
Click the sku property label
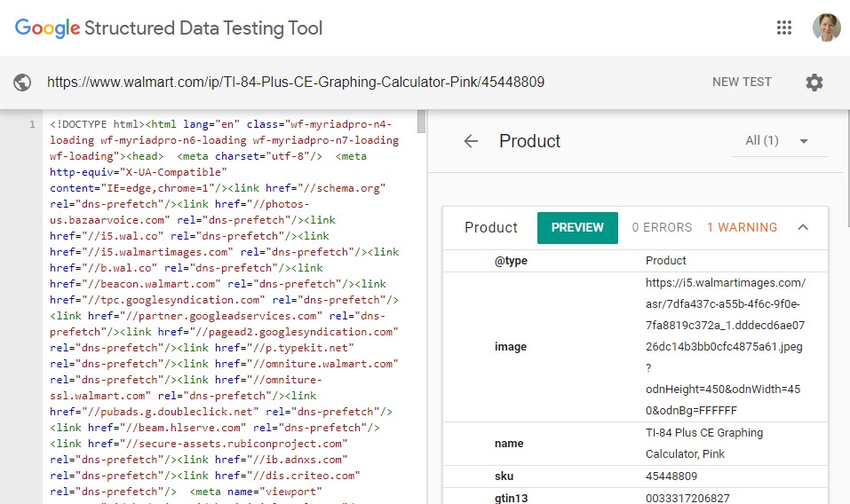[x=504, y=476]
